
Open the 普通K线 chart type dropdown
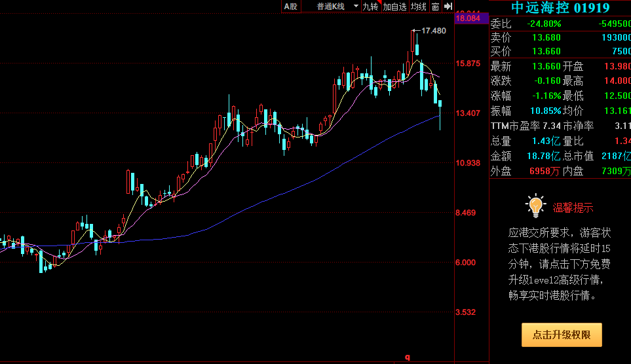(337, 7)
